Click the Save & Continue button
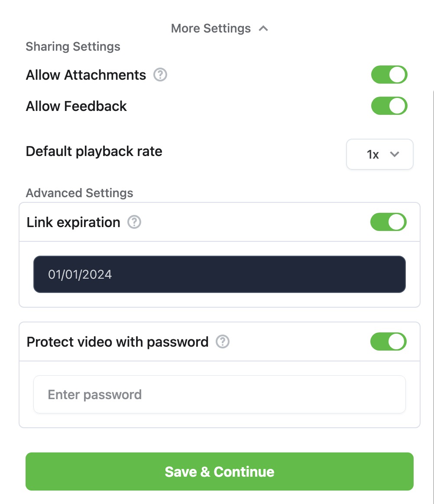Viewport: 434px width, 504px height. point(220,471)
